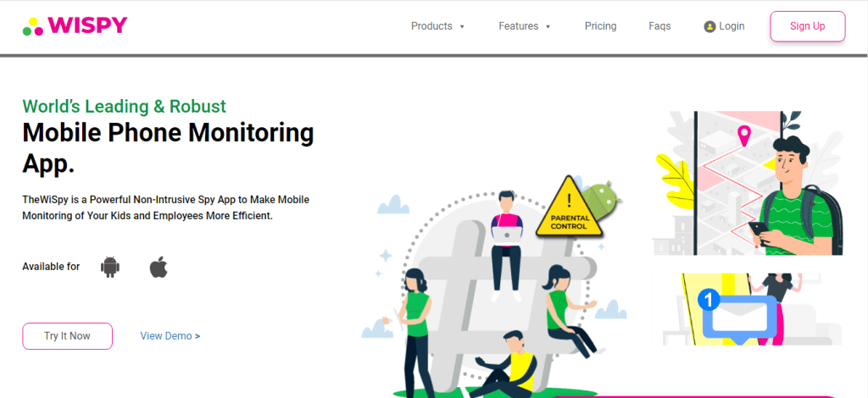Click the map tracking illustration

point(748,182)
